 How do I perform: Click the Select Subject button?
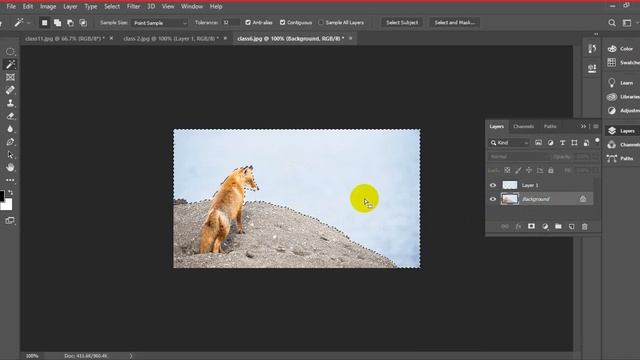402,22
